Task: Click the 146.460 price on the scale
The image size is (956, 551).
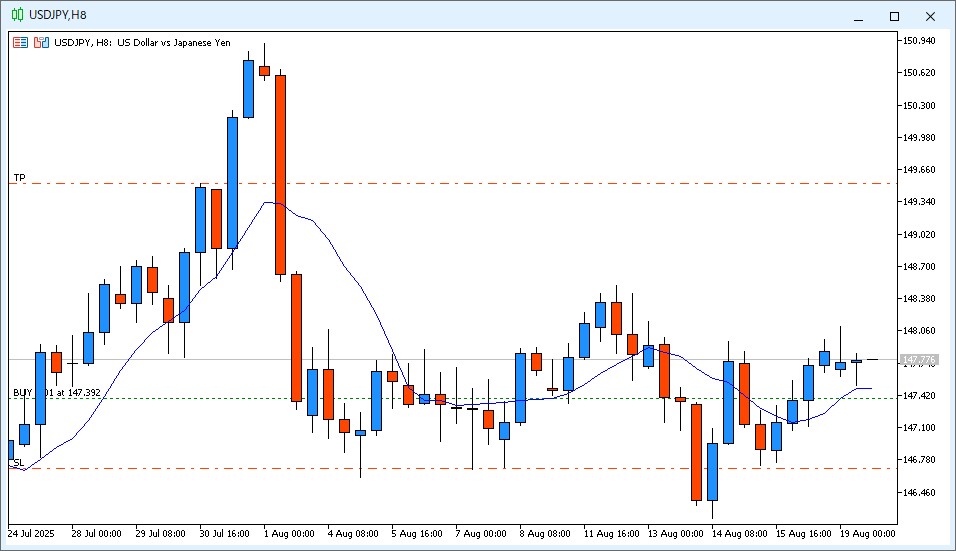Action: click(x=919, y=493)
